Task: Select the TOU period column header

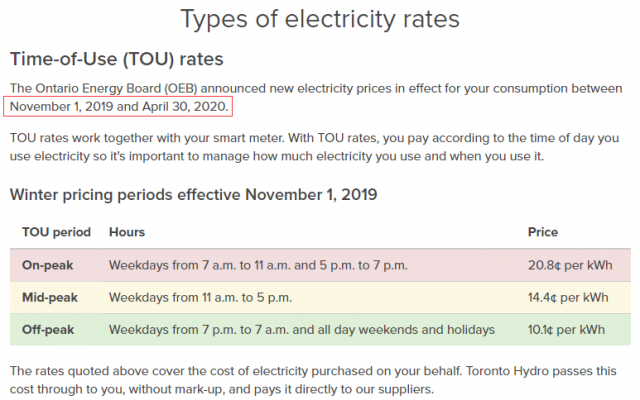Action: tap(56, 232)
